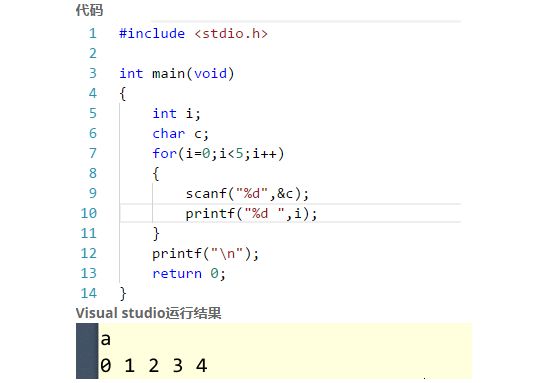Click the 'Visual studio运行结果' heading
549x383 pixels.
148,313
